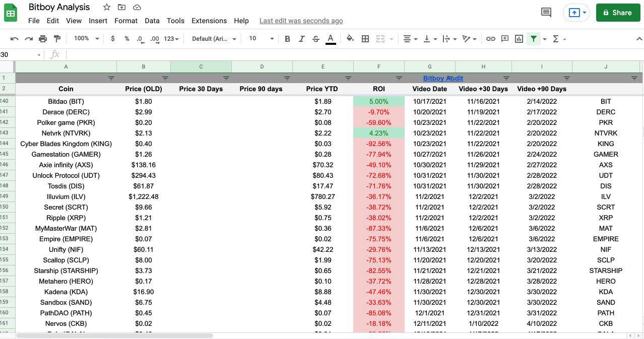Viewport: 644px width, 339px height.
Task: Decrease decimal places
Action: click(x=140, y=39)
